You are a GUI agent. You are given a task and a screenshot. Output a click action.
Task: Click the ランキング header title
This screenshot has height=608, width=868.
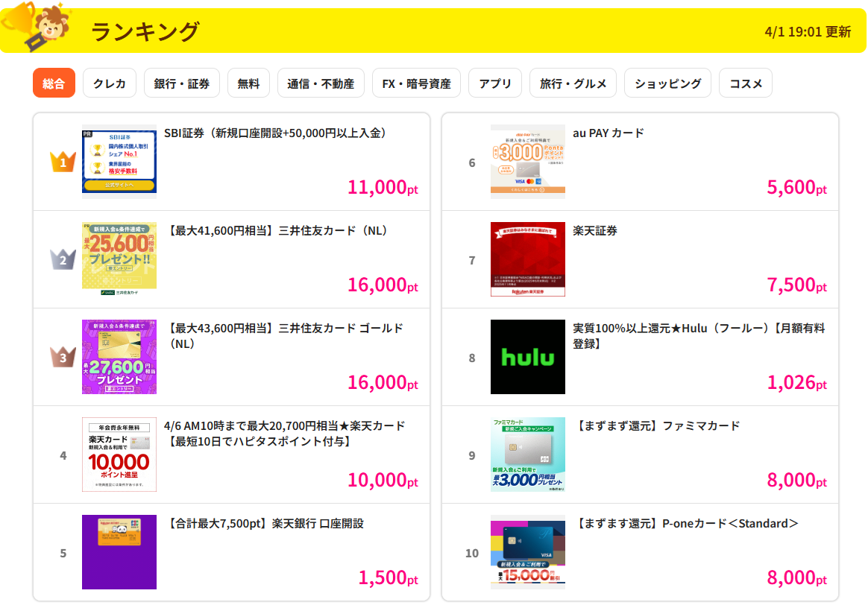coord(145,31)
